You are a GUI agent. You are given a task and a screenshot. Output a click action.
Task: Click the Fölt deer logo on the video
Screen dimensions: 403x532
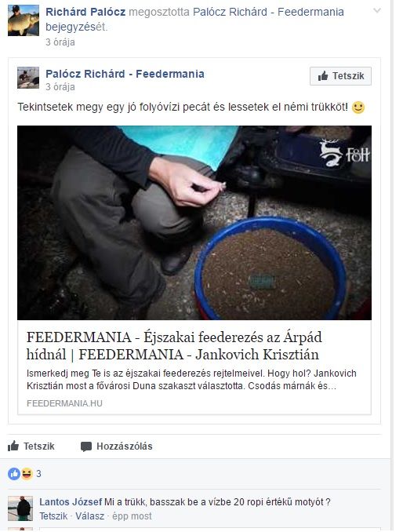click(344, 153)
